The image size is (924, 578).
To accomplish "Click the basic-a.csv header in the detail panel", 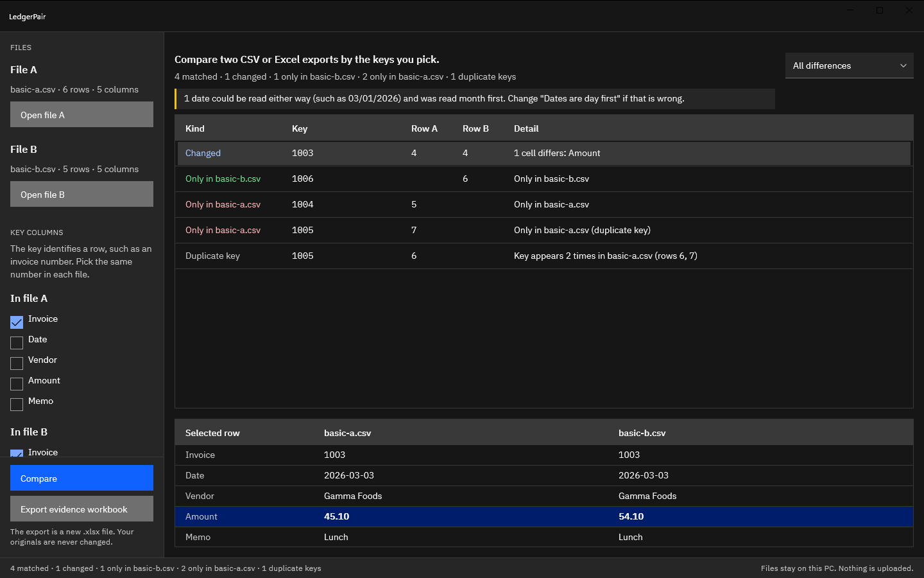I will tap(347, 433).
